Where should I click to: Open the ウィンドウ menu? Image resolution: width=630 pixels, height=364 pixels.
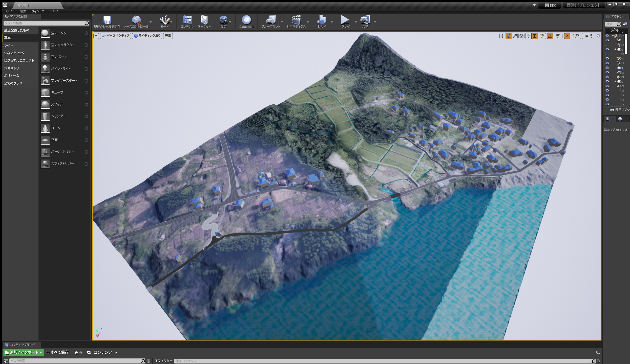click(38, 11)
